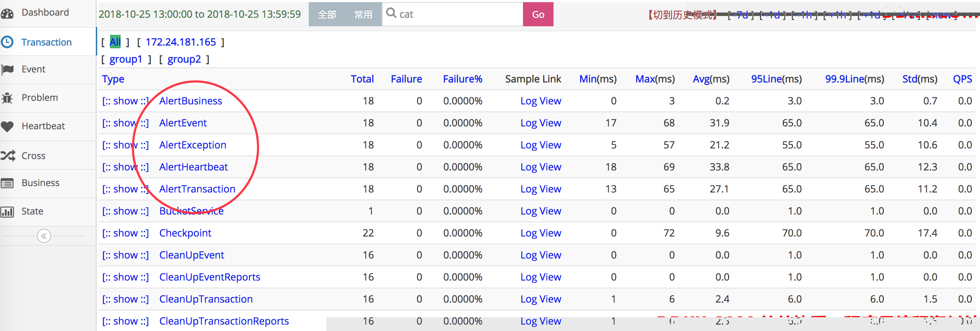Select the 全部 filter tab
980x331 pixels.
(327, 14)
